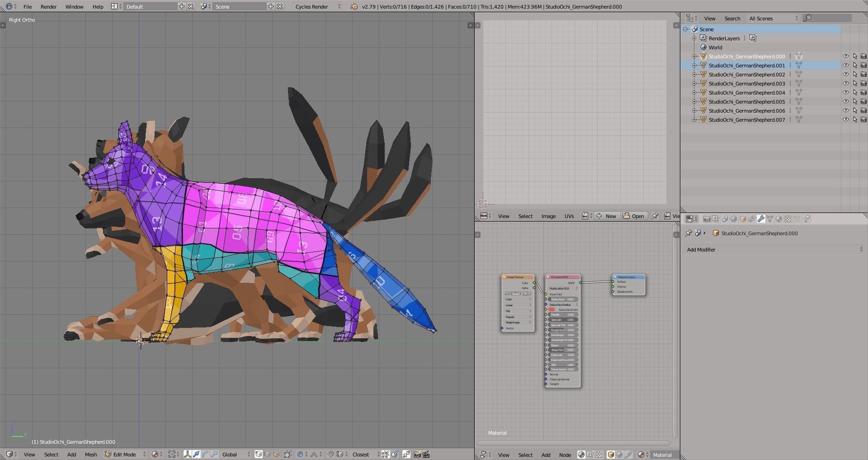Viewport: 868px width, 460px height.
Task: Open the File menu
Action: tap(28, 7)
